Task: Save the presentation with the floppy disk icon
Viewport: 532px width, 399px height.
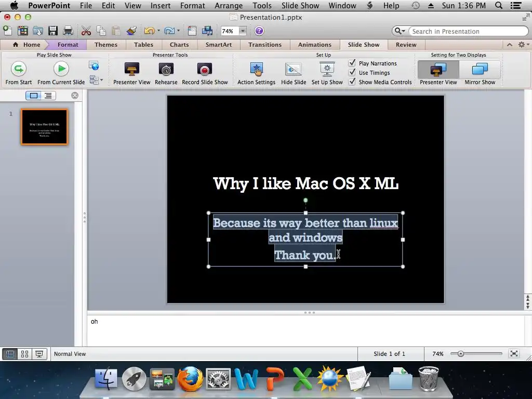Action: coord(53,31)
